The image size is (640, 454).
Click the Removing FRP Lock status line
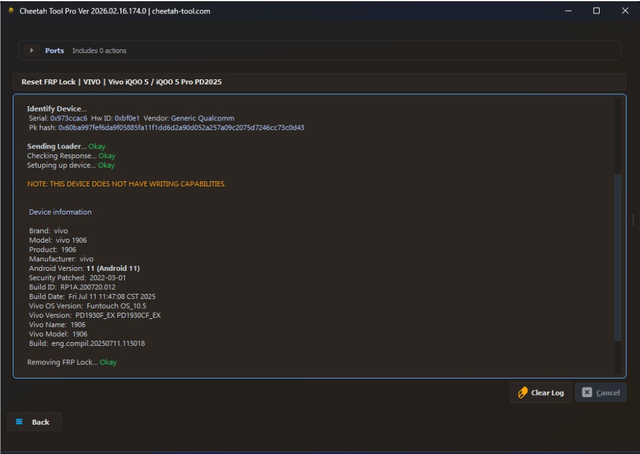71,361
